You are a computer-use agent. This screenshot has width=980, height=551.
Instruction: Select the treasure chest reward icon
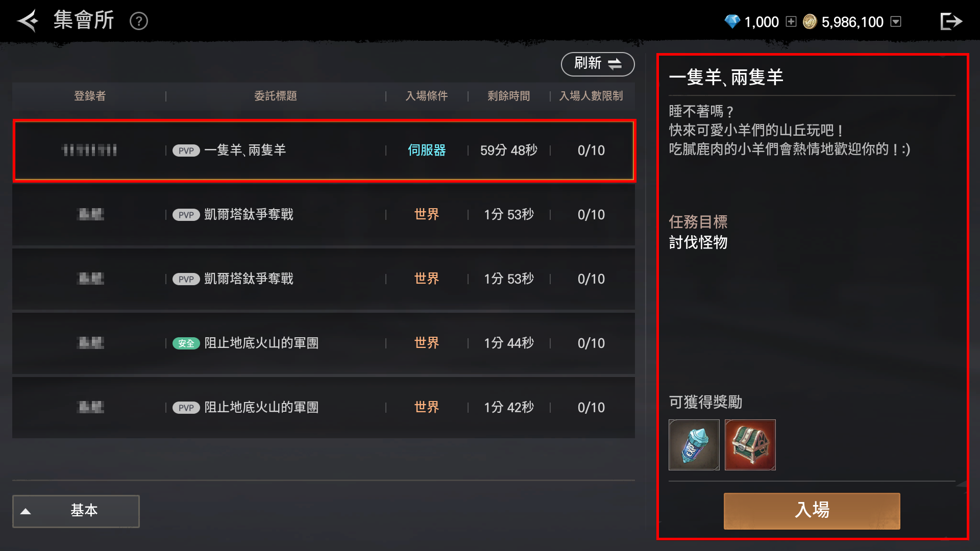click(x=750, y=445)
